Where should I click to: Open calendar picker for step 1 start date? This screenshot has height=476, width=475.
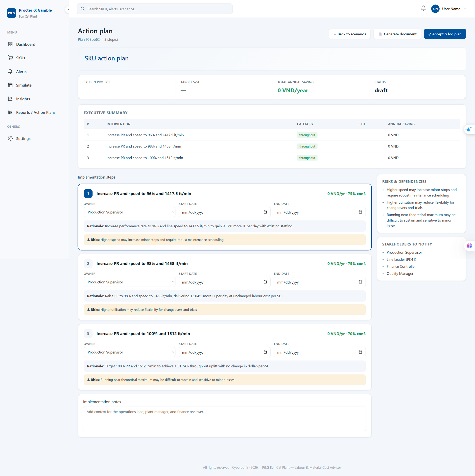coord(265,212)
